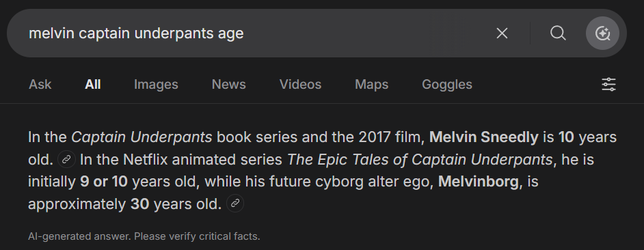
Task: Click the "AI-generated answer" disclaimer text
Action: 144,236
